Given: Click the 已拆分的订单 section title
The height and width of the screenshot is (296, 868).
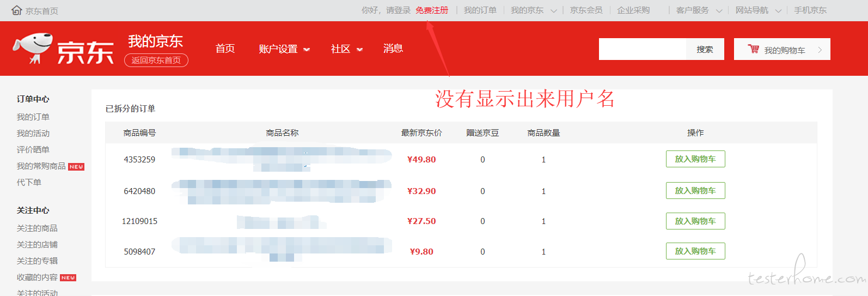Looking at the screenshot, I should (130, 108).
